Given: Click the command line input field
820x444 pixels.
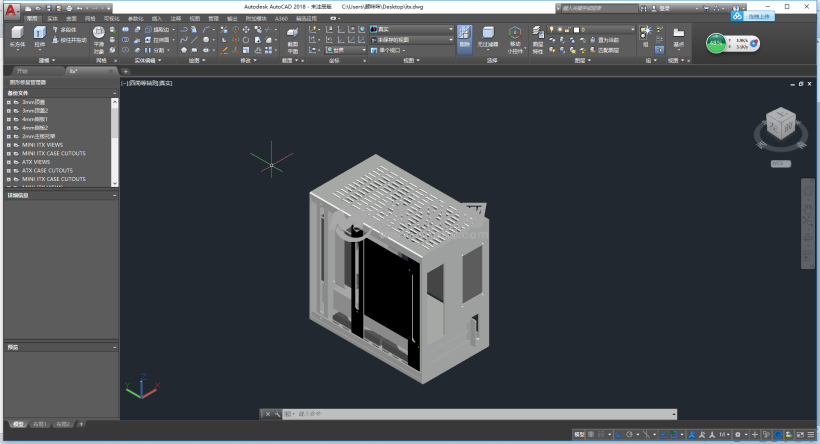Looking at the screenshot, I should (x=480, y=414).
